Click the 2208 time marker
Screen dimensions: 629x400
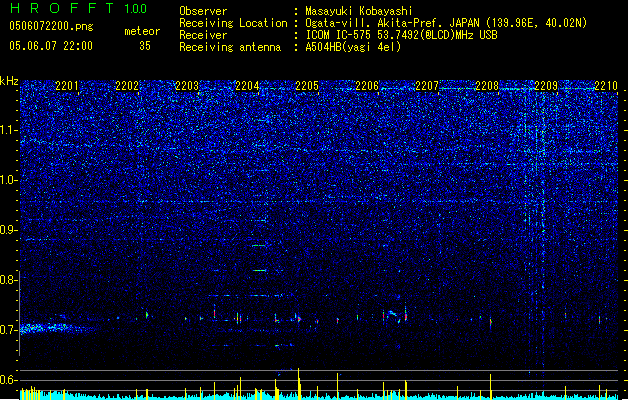coord(487,86)
